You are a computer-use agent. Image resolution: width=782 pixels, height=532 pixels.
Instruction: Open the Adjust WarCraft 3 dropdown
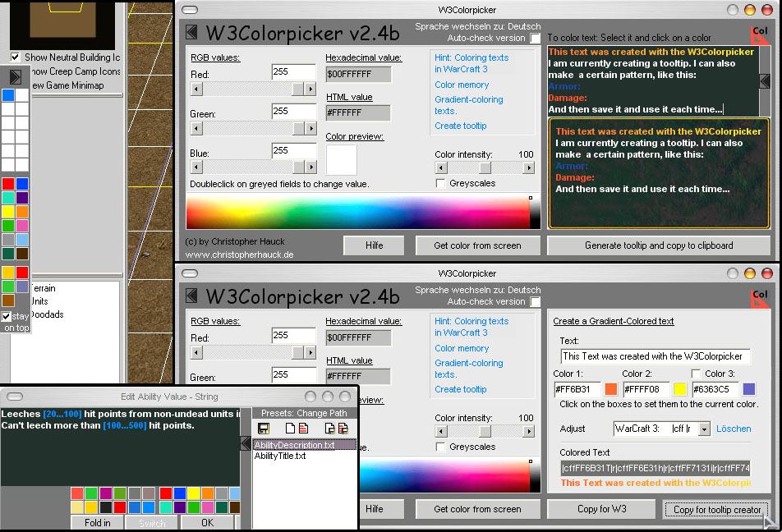pyautogui.click(x=704, y=429)
